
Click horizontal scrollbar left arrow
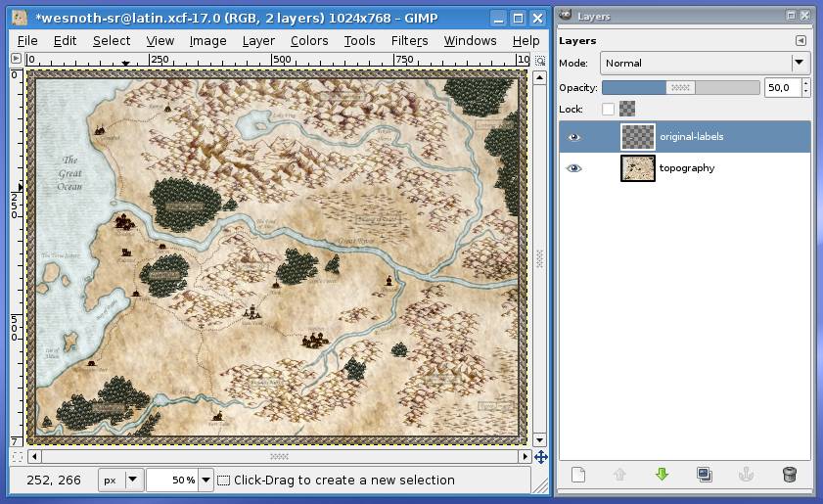34,456
